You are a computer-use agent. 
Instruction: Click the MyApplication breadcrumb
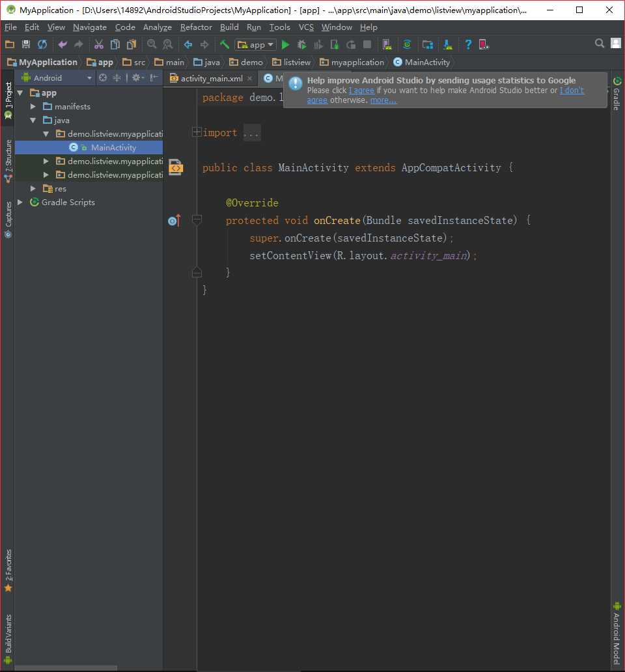click(x=42, y=63)
